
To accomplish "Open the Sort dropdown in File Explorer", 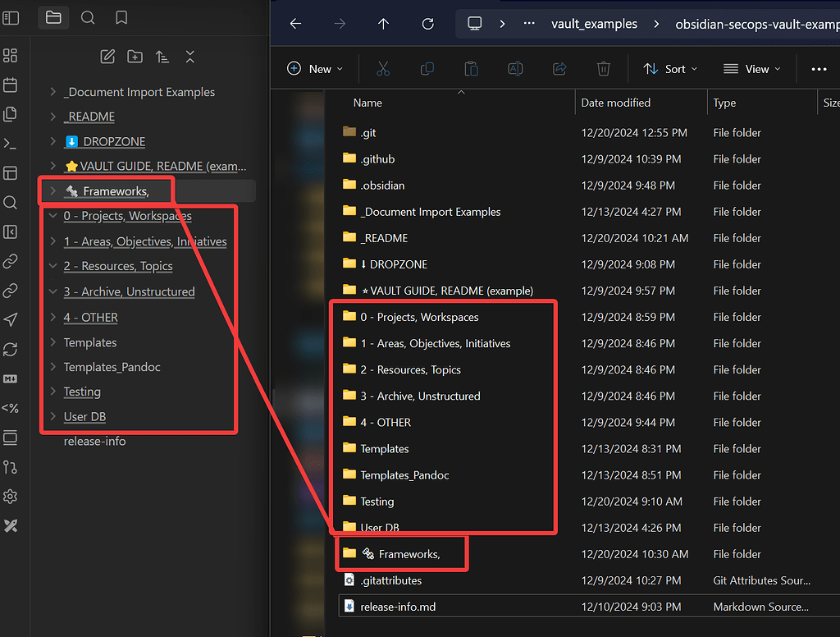I will (669, 69).
